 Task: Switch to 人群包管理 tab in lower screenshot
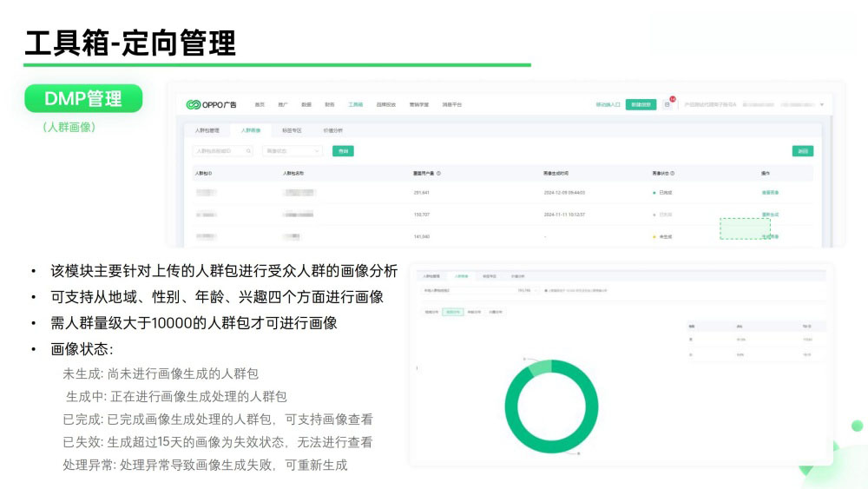(x=431, y=276)
